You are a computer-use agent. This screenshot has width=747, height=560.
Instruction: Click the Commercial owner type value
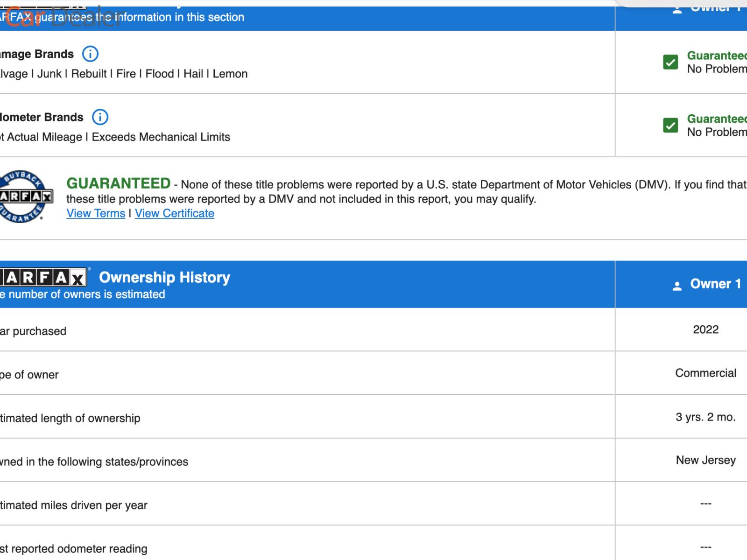click(x=705, y=373)
